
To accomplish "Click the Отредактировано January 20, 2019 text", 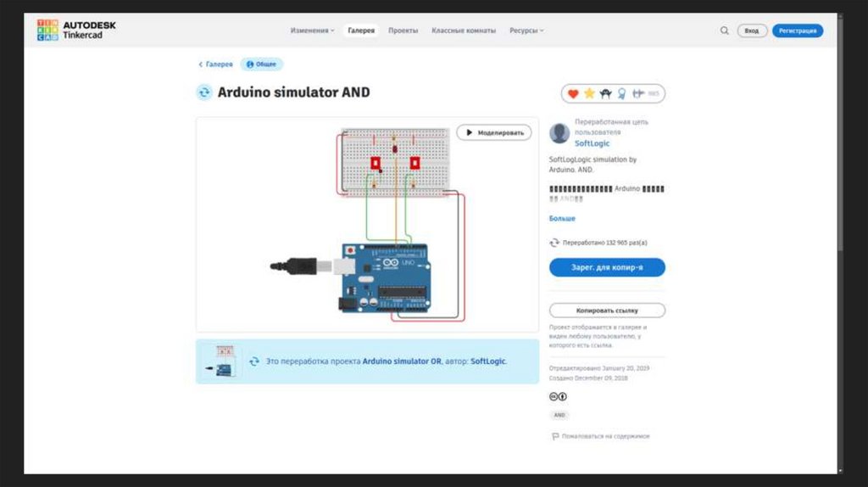I will pos(599,368).
